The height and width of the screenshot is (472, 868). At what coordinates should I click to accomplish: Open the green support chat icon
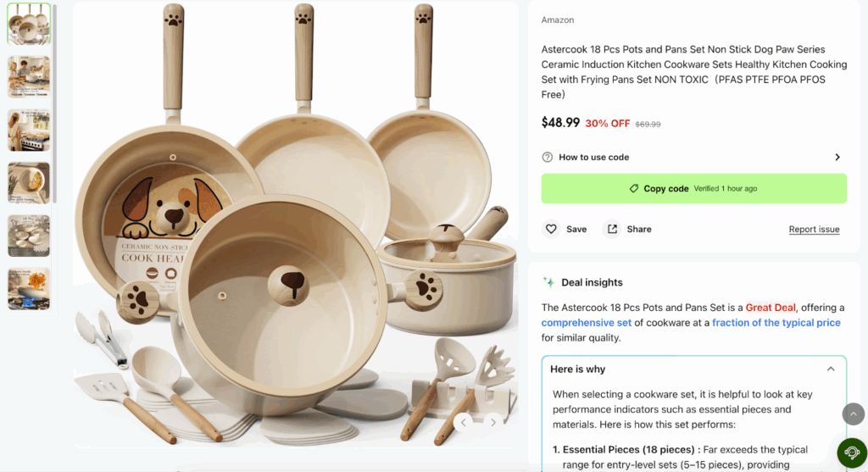tap(852, 453)
